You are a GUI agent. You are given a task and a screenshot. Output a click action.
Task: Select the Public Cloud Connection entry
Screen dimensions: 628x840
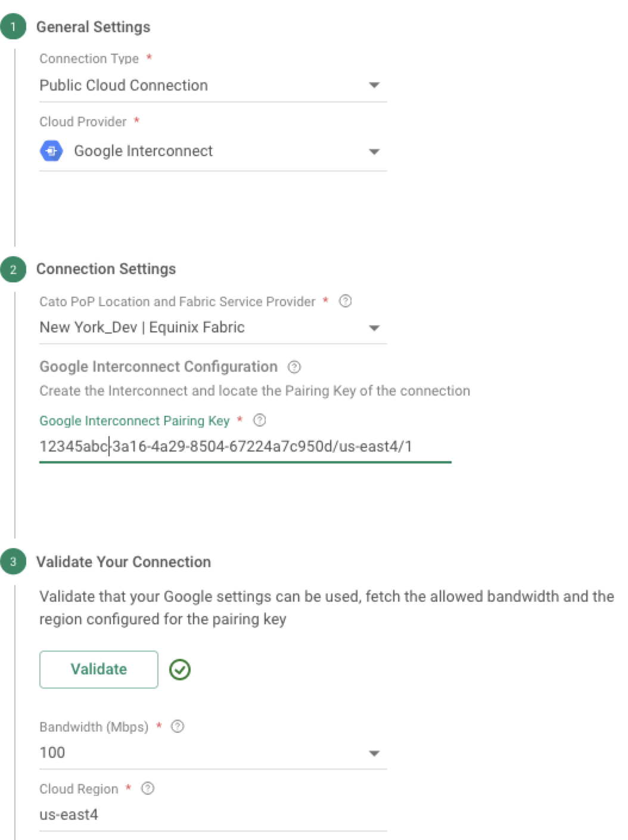click(123, 85)
